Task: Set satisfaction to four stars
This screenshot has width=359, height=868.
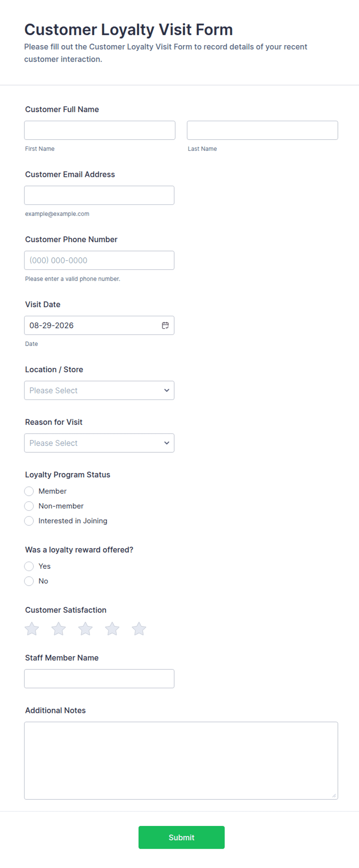Action: 112,629
